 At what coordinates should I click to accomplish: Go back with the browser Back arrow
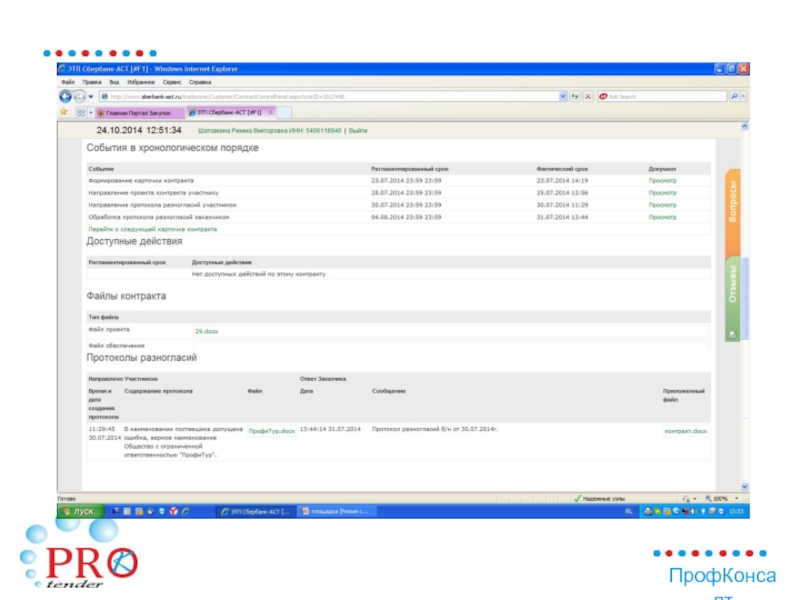point(65,96)
